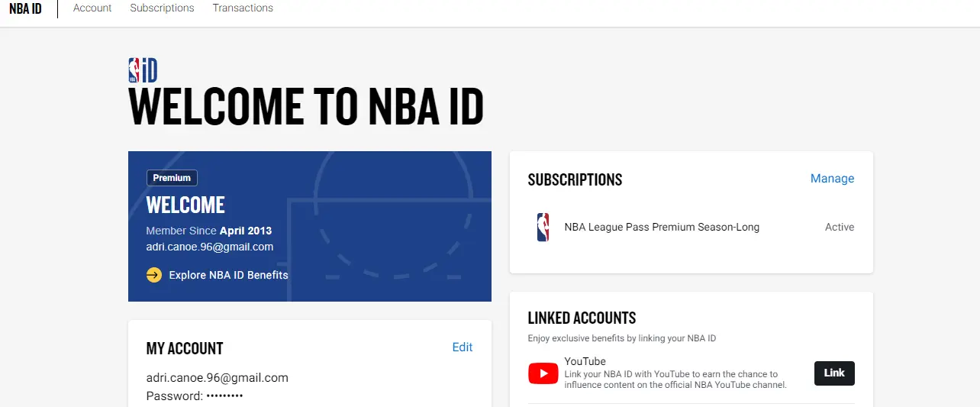Click the Linked Accounts heading
980x407 pixels.
pos(582,318)
